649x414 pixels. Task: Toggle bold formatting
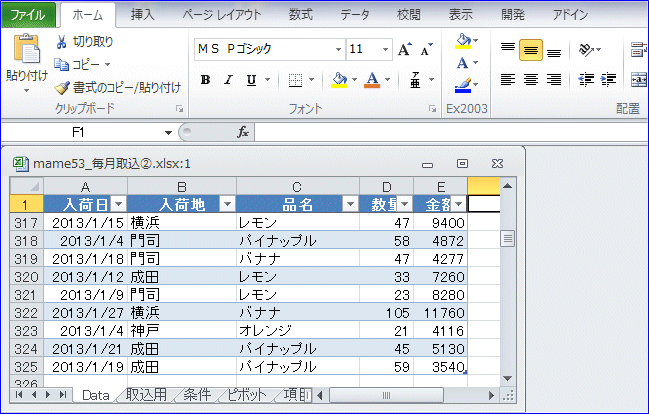[x=205, y=80]
